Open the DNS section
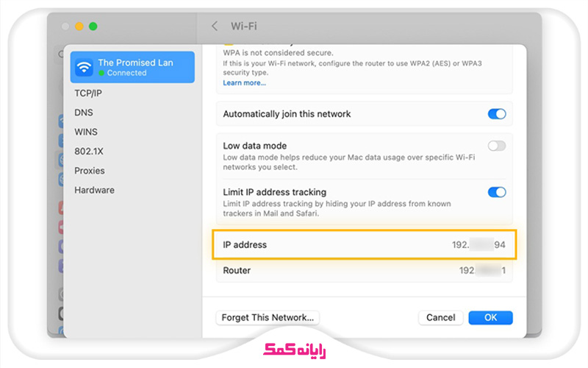Screen dimensions: 588x368 [84, 113]
